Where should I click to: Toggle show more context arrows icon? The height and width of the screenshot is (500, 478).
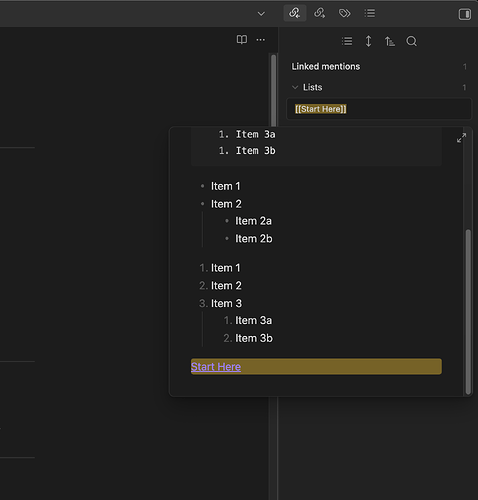pyautogui.click(x=368, y=41)
